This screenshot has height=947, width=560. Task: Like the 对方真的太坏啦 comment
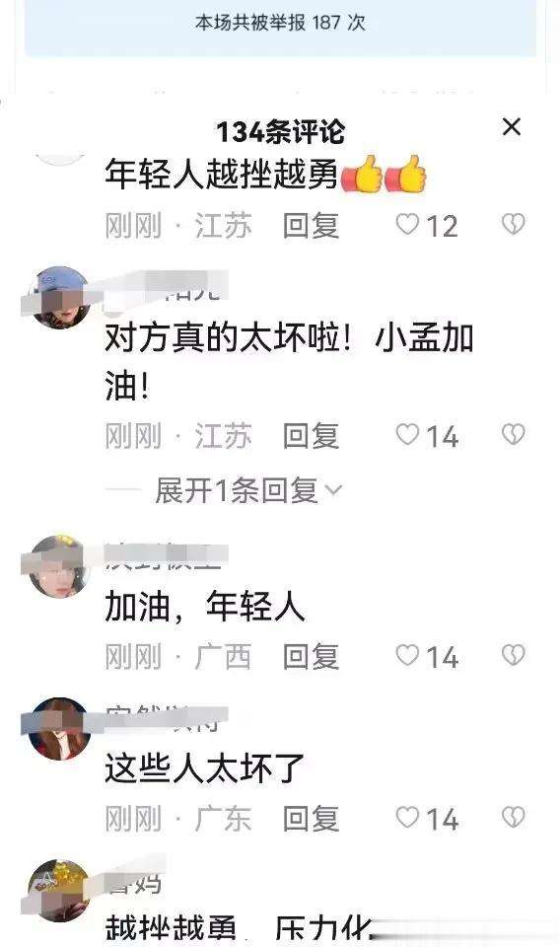(x=407, y=435)
